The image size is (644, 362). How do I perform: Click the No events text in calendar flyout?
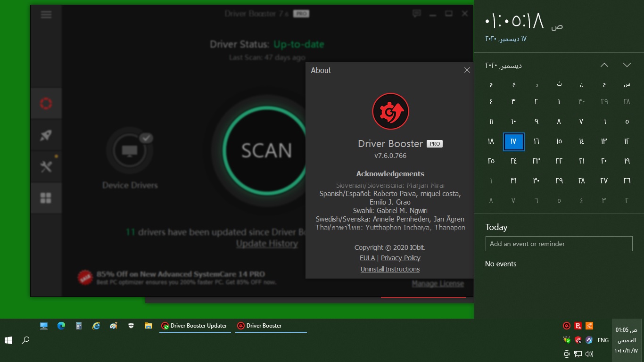click(501, 264)
